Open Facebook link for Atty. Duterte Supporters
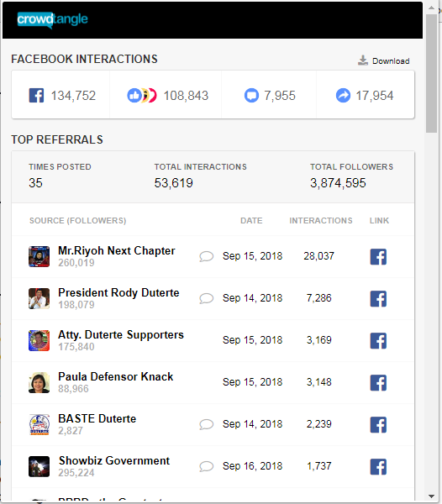 pos(378,341)
